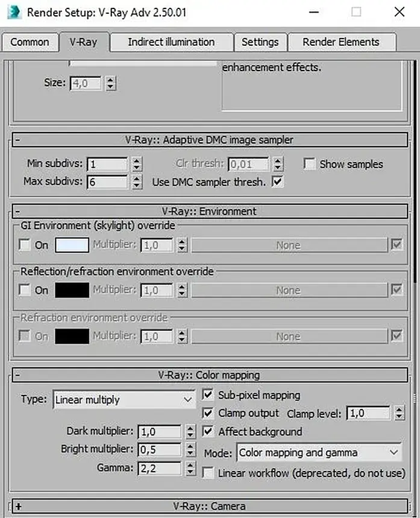Close the Render Setup window
The width and height of the screenshot is (420, 518).
pyautogui.click(x=400, y=12)
